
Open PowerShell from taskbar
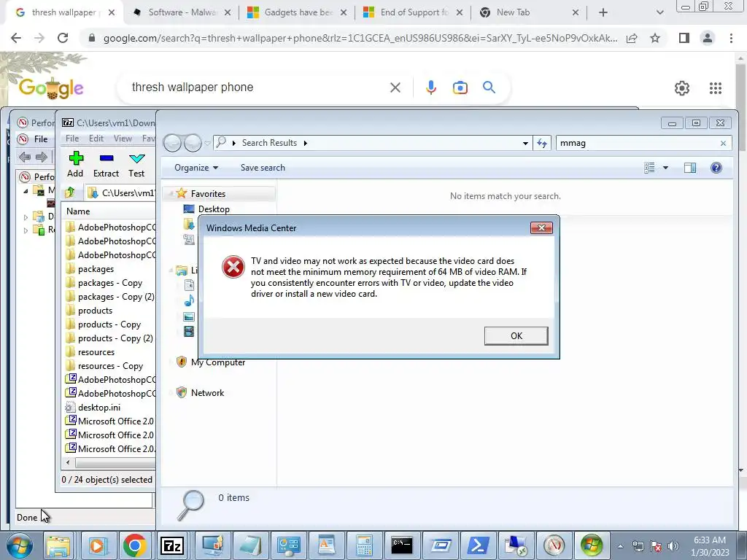pos(478,545)
